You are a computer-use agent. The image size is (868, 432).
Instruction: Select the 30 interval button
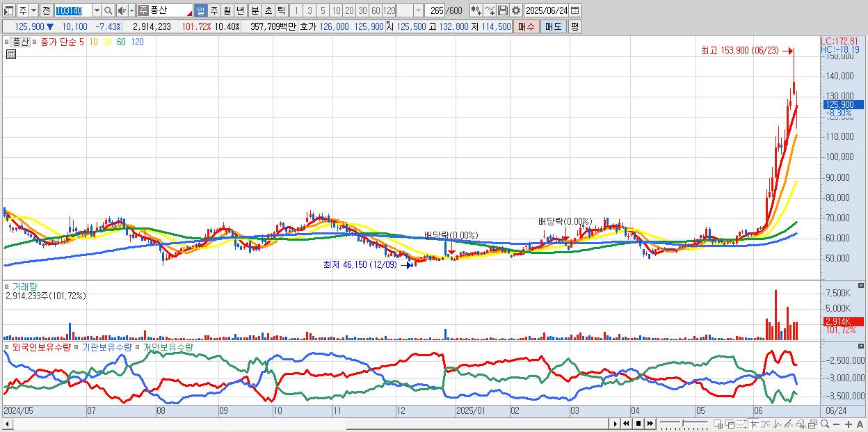pos(362,10)
